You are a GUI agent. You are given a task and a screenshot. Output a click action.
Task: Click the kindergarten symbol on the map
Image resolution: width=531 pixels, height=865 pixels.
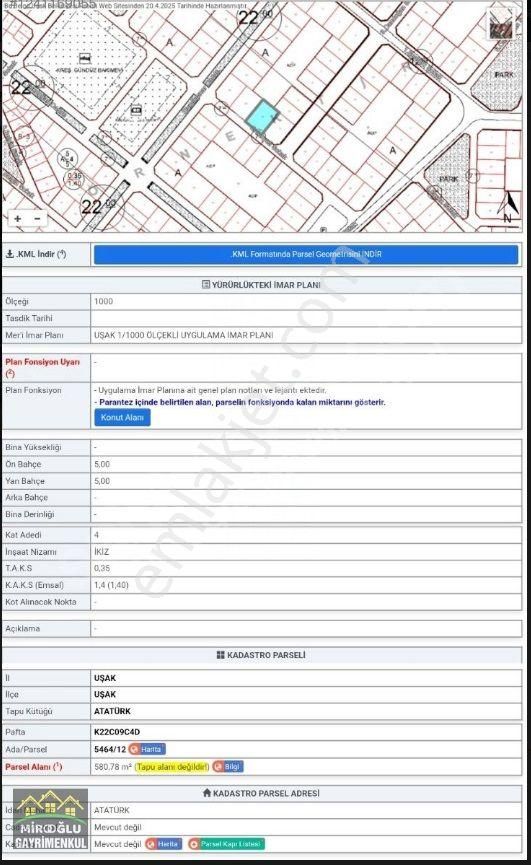[84, 58]
